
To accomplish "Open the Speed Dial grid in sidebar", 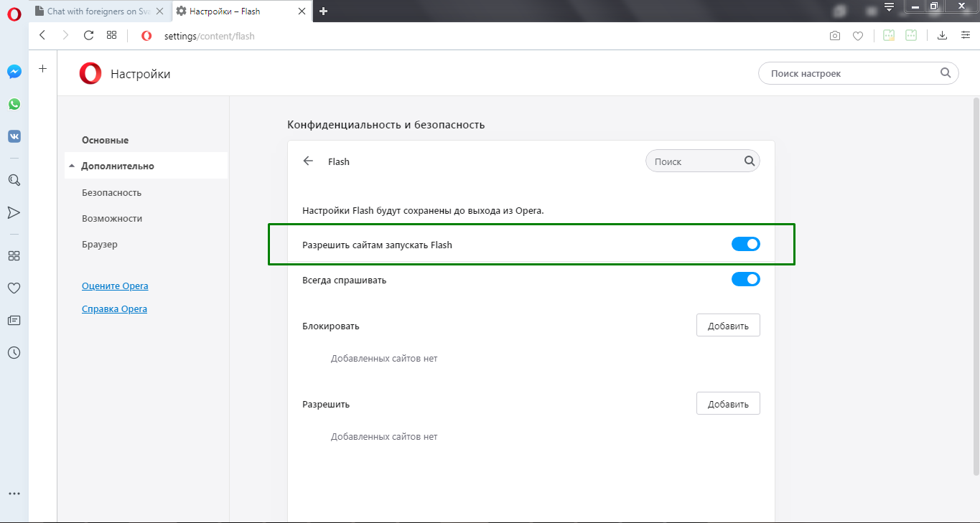I will coord(14,255).
